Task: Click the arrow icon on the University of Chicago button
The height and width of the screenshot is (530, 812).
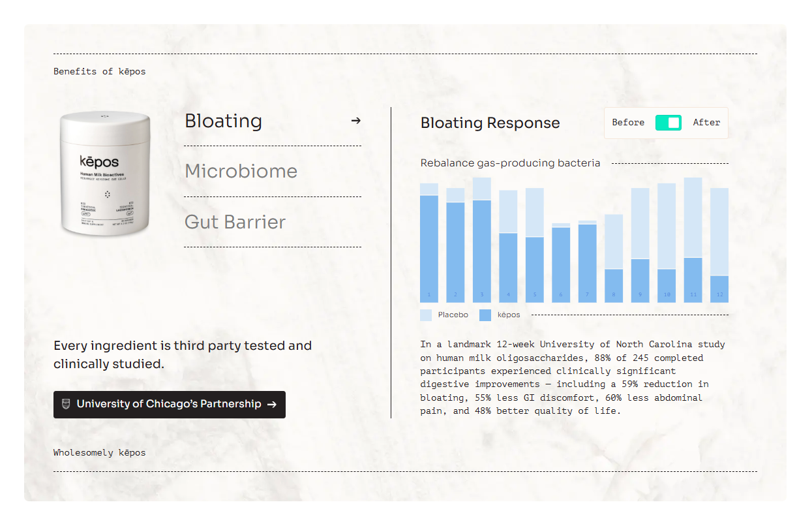Action: [x=272, y=405]
